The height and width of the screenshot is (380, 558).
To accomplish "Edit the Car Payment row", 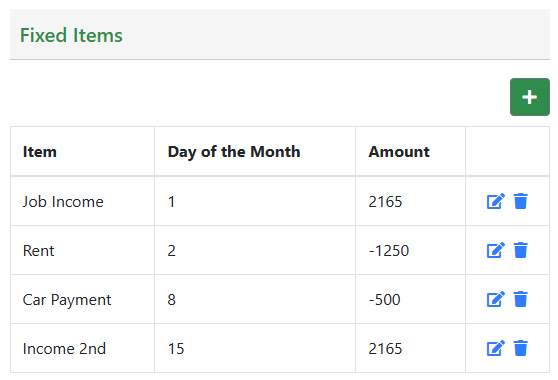I will pyautogui.click(x=495, y=299).
